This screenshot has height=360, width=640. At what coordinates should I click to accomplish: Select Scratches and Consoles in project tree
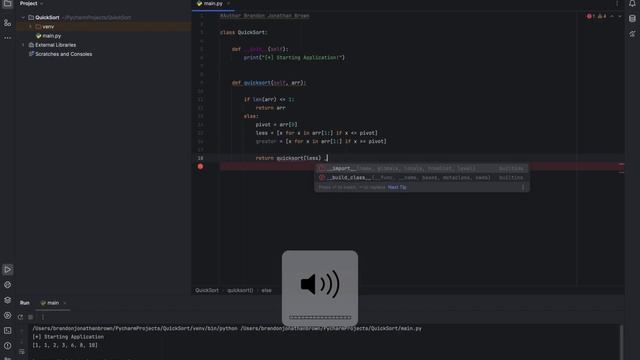coord(63,54)
